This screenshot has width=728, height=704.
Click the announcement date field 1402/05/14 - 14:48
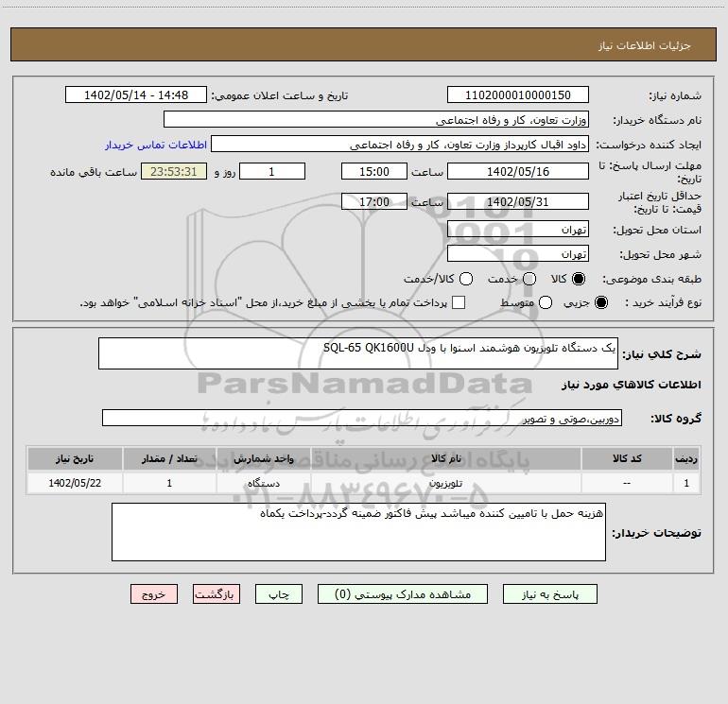point(136,94)
